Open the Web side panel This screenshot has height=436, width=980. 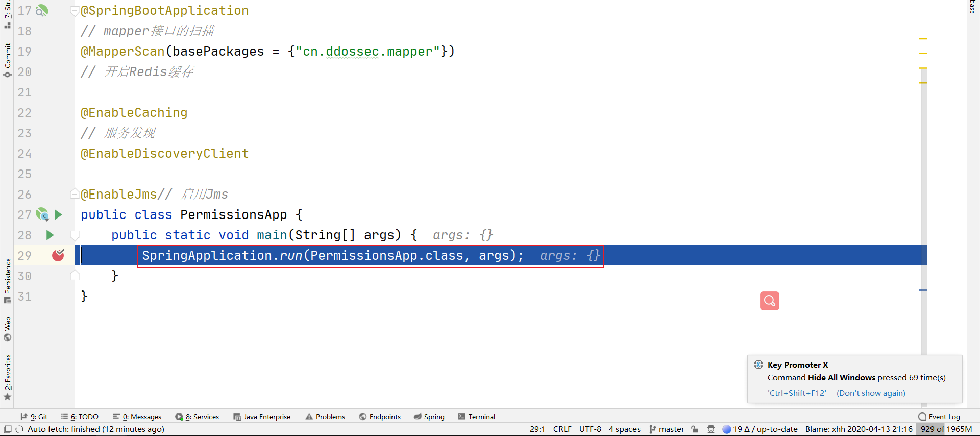[7, 329]
